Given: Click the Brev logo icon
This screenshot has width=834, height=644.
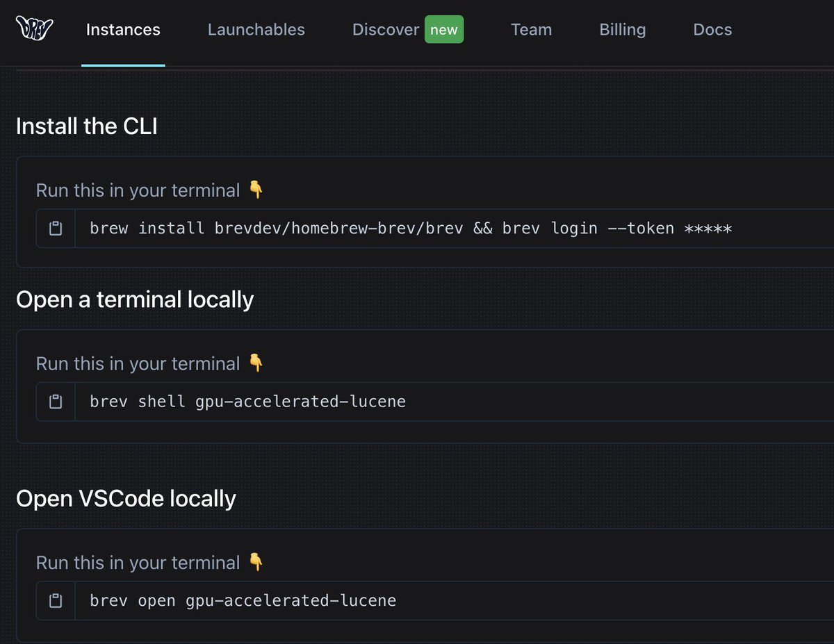Looking at the screenshot, I should coord(34,29).
